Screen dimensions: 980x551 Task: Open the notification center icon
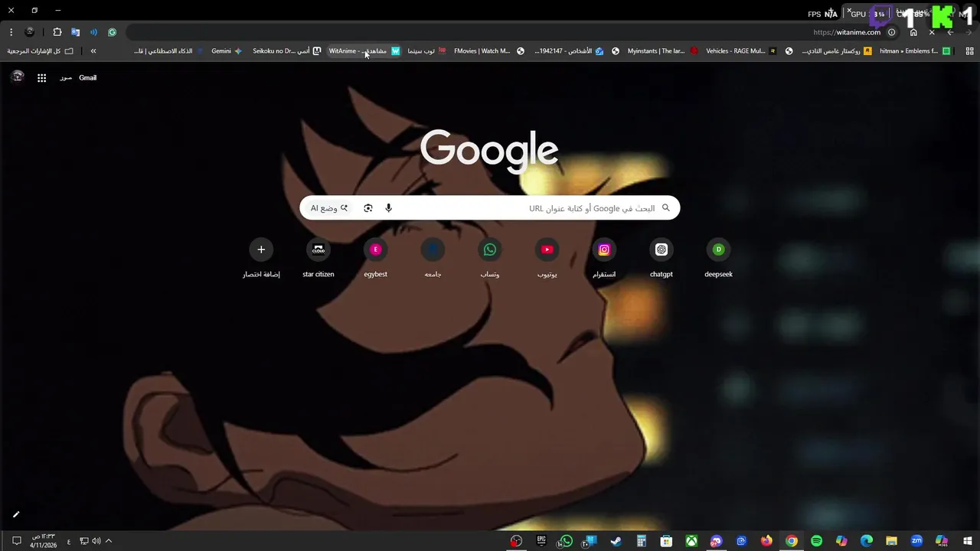point(16,541)
